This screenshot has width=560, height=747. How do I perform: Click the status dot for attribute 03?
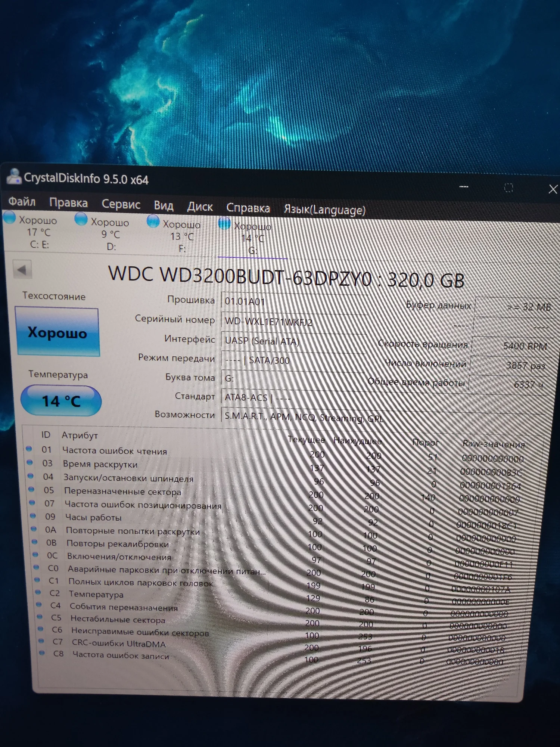pos(29,462)
